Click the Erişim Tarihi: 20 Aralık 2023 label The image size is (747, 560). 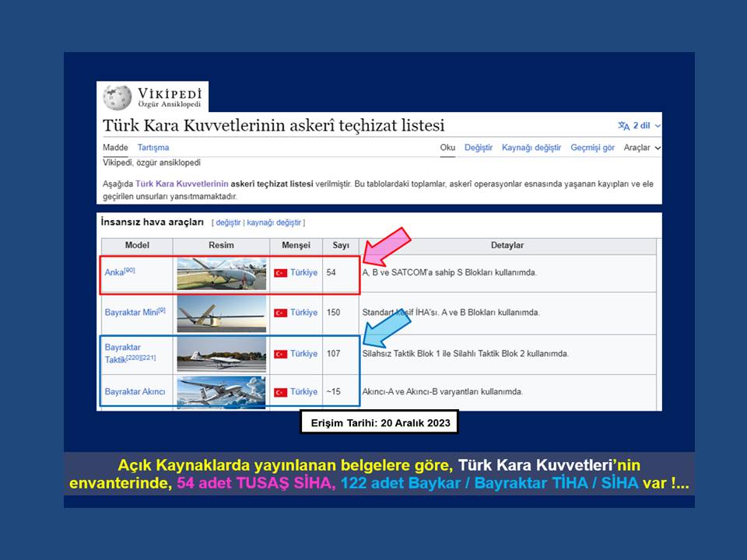coord(381,423)
